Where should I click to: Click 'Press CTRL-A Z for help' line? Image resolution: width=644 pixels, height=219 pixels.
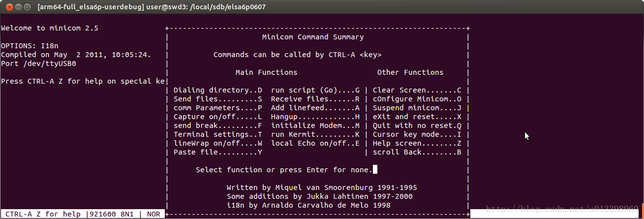pos(83,81)
